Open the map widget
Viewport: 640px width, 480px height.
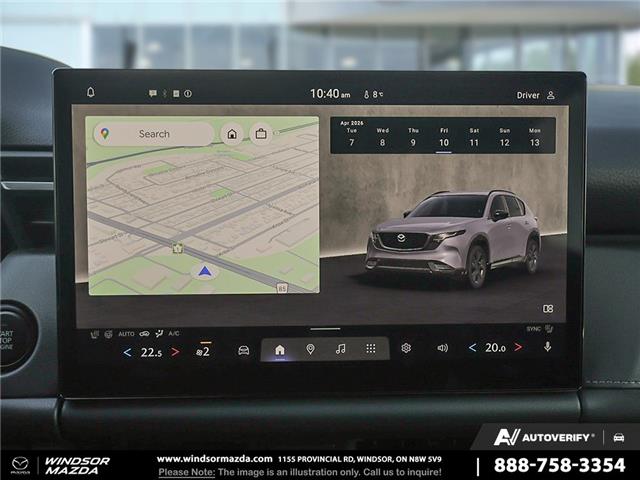click(203, 205)
